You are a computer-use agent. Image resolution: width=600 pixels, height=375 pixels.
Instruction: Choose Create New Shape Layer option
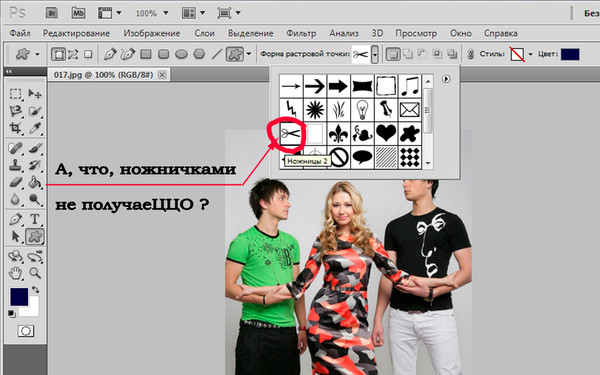click(x=392, y=54)
